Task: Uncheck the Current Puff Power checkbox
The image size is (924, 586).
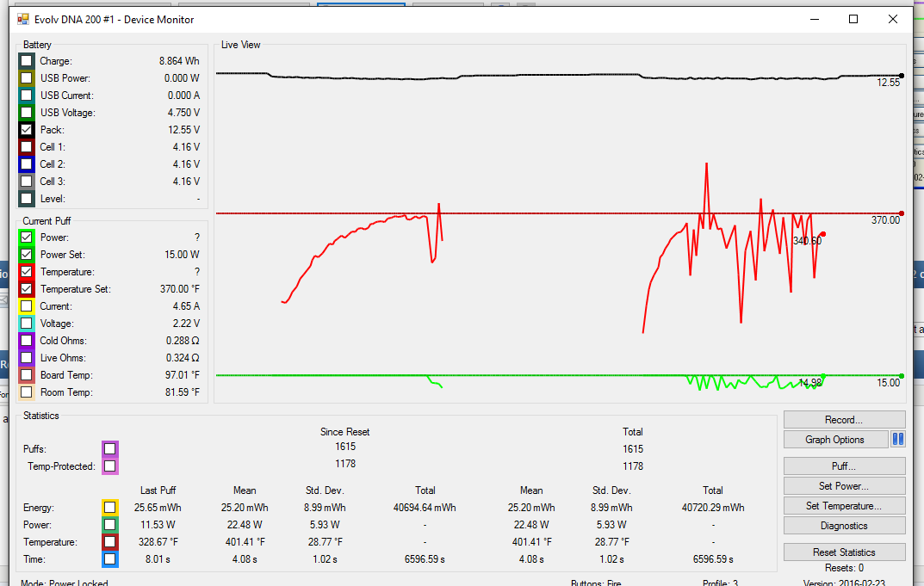Action: [x=27, y=237]
